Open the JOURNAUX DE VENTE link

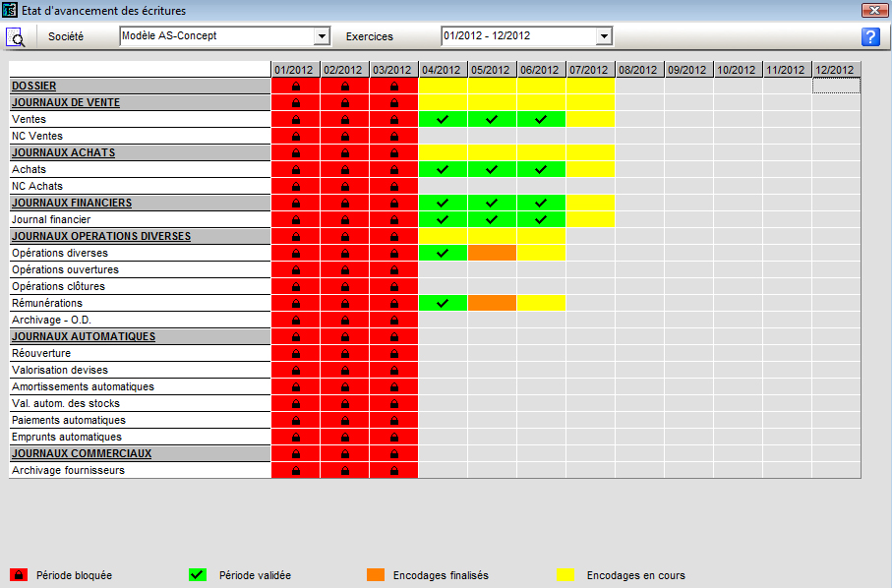pos(66,103)
